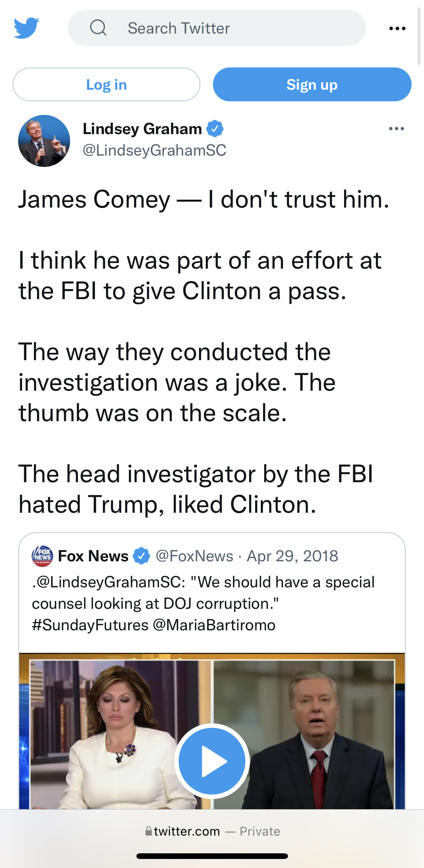Open the #SundayFutures hashtag
424x868 pixels.
pos(90,625)
